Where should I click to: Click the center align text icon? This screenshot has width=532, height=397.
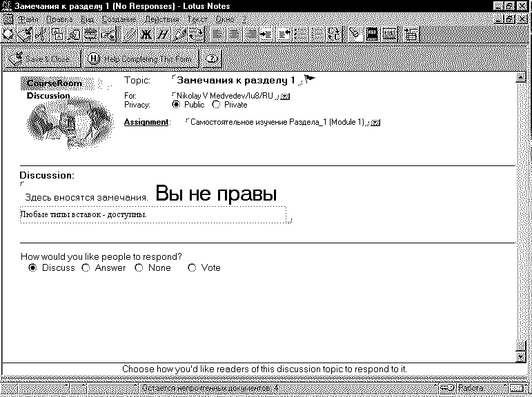pos(235,33)
